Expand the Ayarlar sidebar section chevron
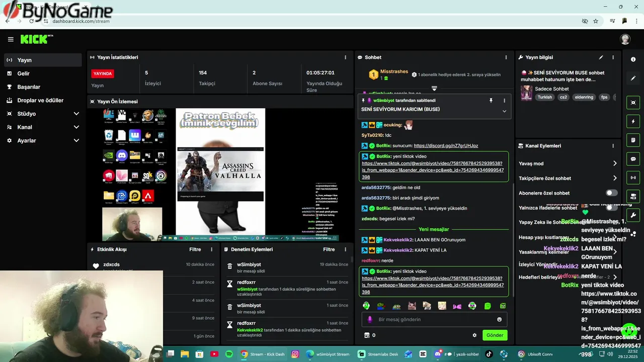The image size is (644, 362). pos(76,141)
